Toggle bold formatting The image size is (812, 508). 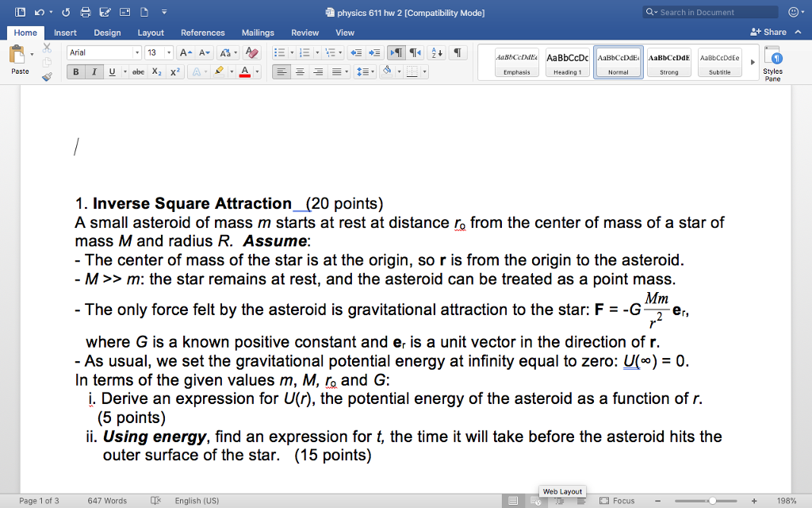coord(75,71)
